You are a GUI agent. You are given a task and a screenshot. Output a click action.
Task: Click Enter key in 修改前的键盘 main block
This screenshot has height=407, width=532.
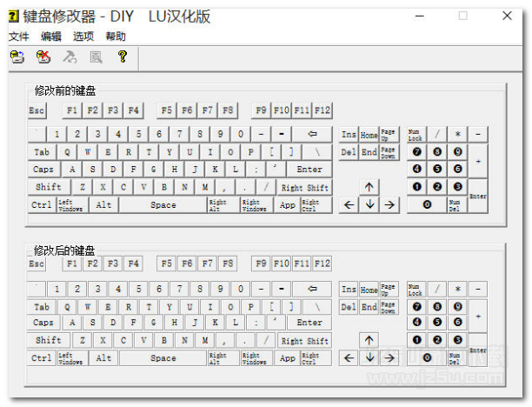309,169
